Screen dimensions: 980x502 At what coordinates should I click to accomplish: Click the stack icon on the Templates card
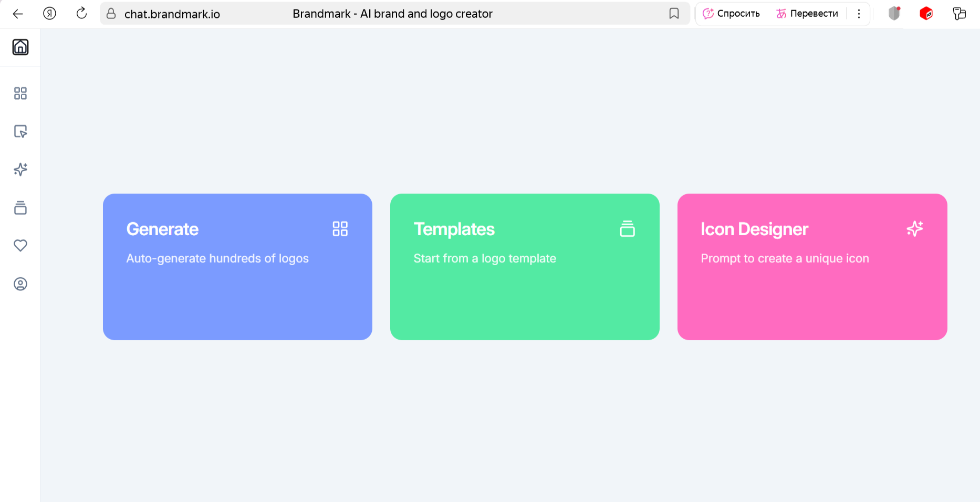click(x=627, y=229)
